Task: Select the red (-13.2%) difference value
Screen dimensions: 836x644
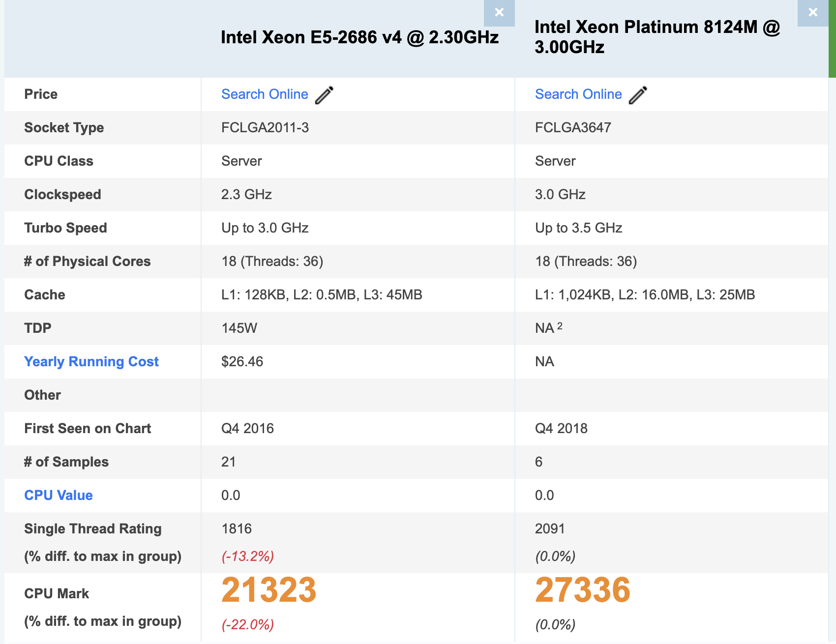Action: (x=248, y=556)
